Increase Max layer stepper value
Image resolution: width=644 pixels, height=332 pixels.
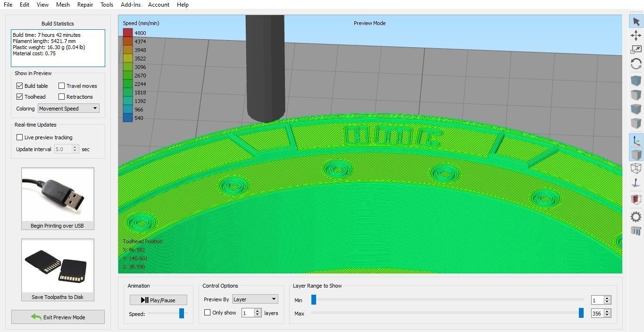coord(607,311)
